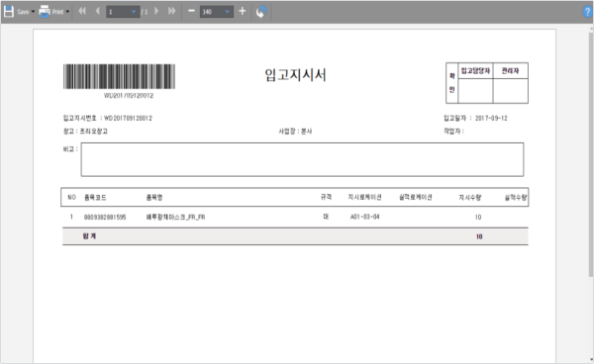Select the item row 8809382881595
The image size is (594, 364).
295,217
